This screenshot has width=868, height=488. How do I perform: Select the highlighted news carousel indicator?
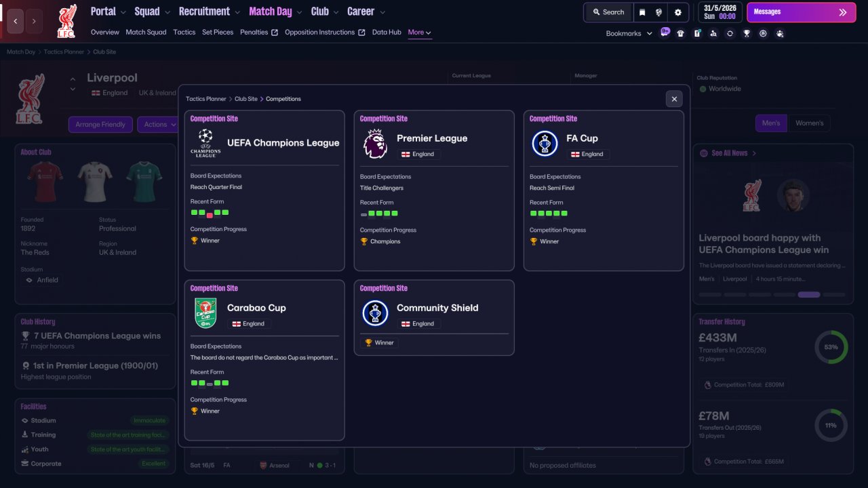coord(809,295)
